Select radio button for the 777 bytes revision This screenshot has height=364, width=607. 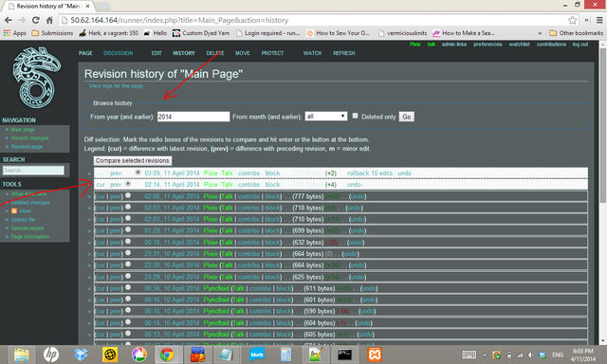point(128,195)
